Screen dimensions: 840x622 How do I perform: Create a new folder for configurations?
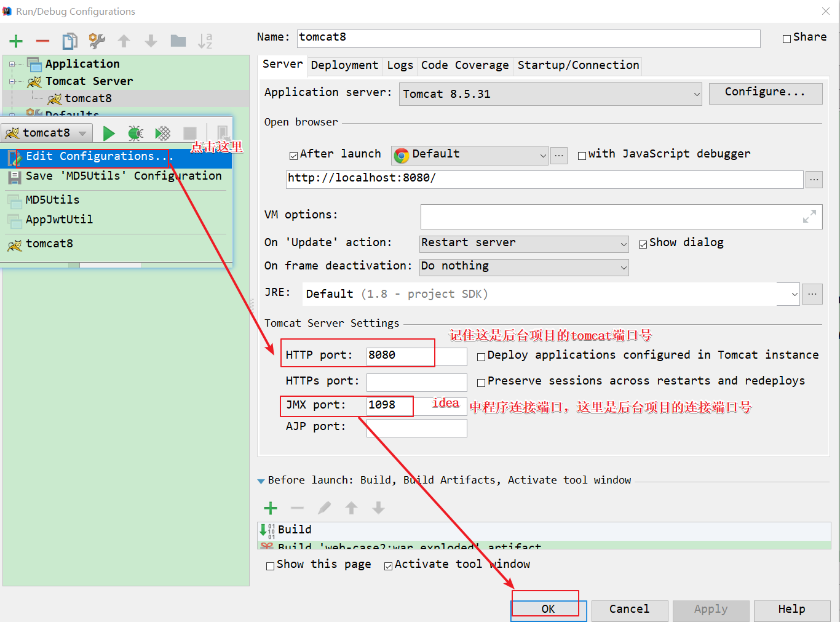(178, 41)
